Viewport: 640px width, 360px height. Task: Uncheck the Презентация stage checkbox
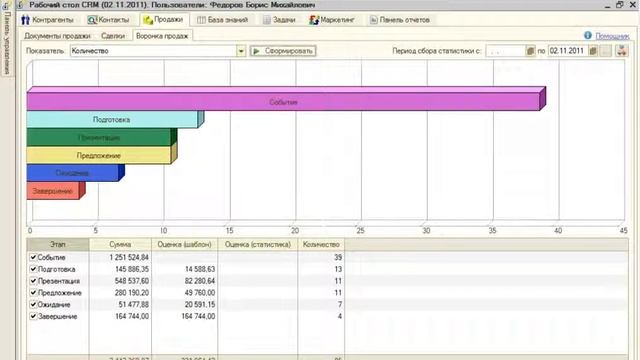click(33, 281)
